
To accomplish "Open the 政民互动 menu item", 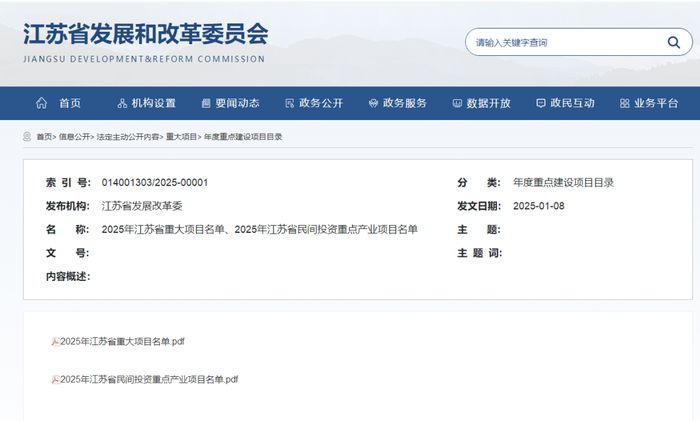I will coord(572,103).
